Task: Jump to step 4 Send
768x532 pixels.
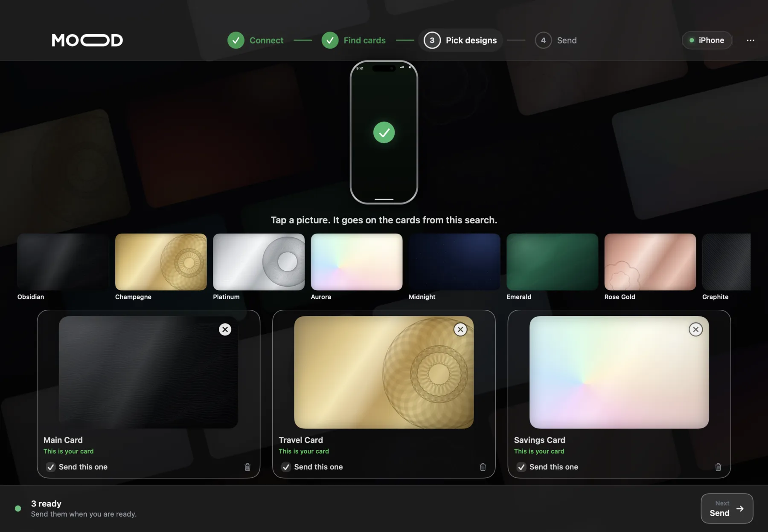Action: (556, 40)
